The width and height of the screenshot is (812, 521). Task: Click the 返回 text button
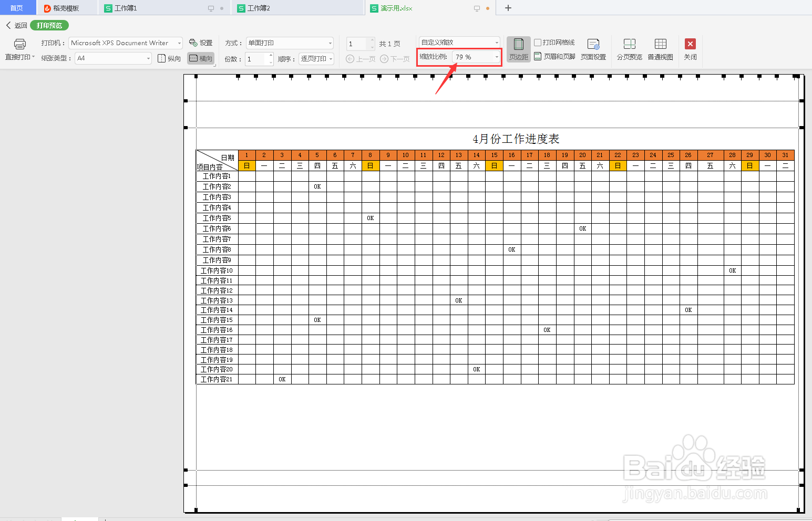click(21, 25)
